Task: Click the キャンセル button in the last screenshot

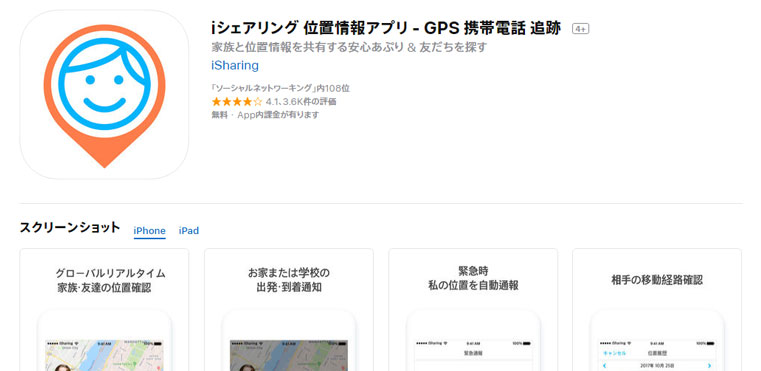Action: [x=614, y=353]
